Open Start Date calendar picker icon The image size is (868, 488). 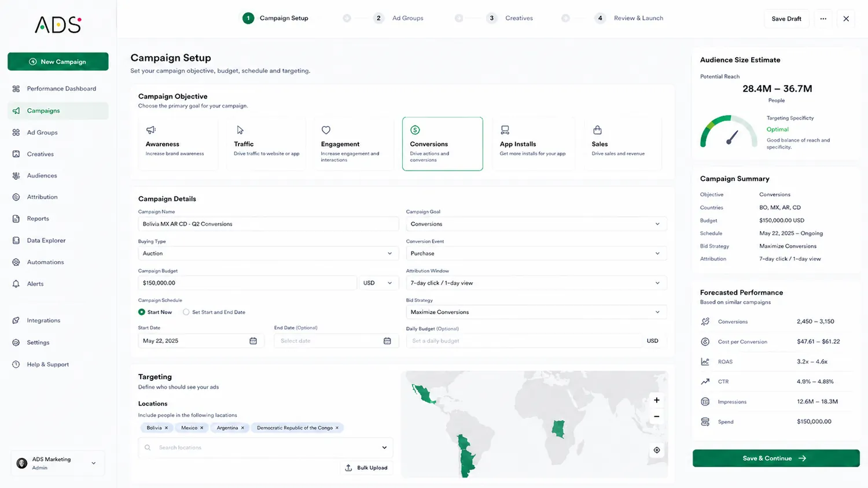(x=253, y=341)
